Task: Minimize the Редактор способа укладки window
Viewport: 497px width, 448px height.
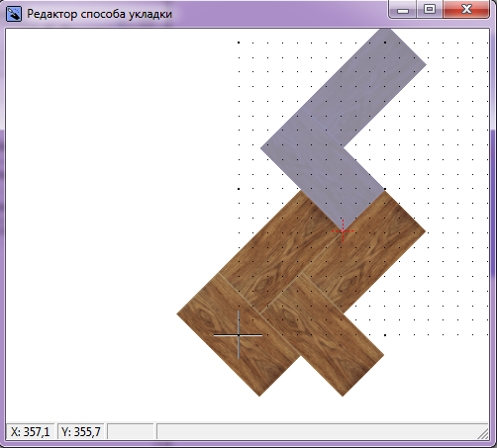Action: [403, 9]
